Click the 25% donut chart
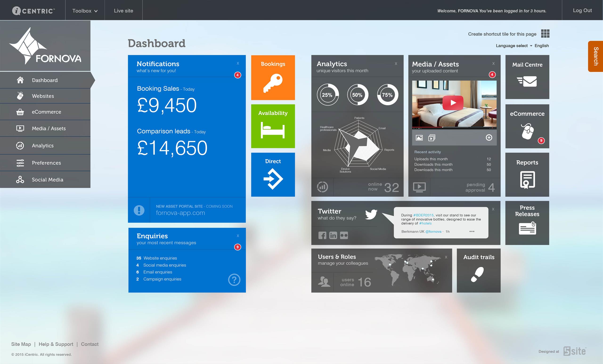This screenshot has width=603, height=364. pos(328,95)
